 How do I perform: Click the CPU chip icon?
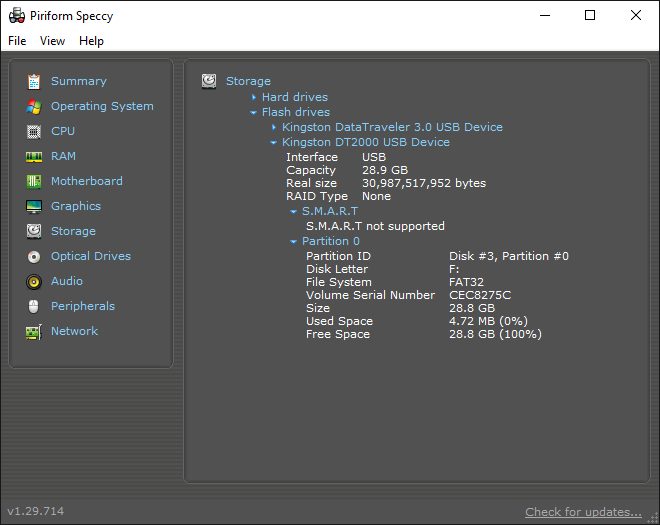(34, 131)
